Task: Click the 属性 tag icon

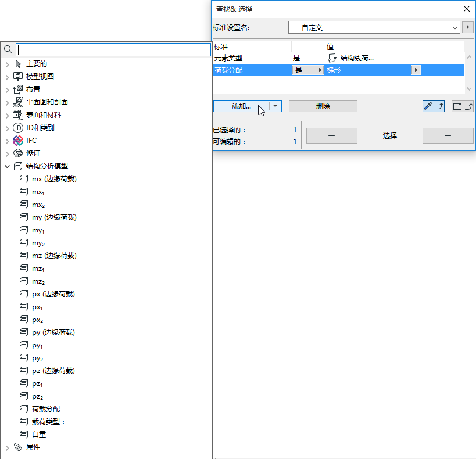Action: (18, 447)
